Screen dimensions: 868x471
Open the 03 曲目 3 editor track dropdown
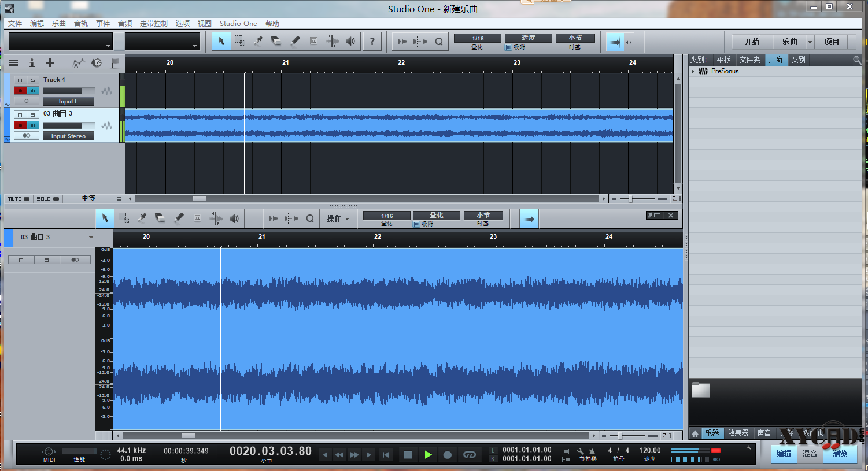click(x=91, y=238)
